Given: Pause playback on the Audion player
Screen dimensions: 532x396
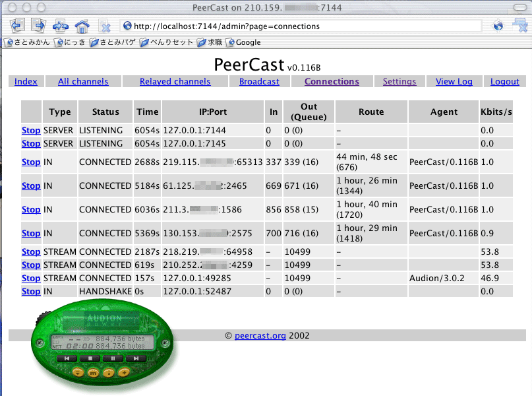Looking at the screenshot, I should [x=113, y=358].
